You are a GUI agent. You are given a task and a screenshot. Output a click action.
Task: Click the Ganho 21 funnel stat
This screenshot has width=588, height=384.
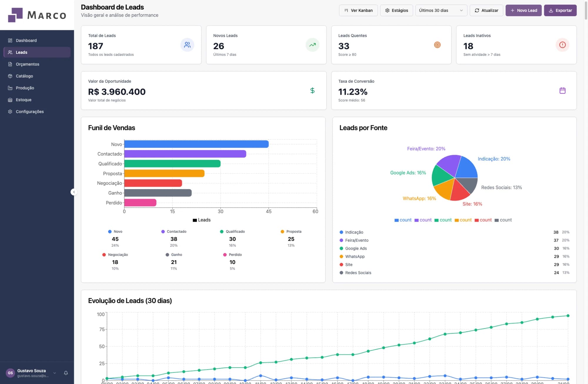pyautogui.click(x=174, y=261)
